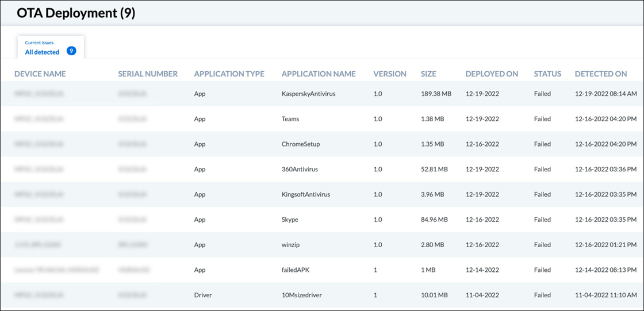Click the Application Type column header
644x311 pixels.
pos(229,74)
